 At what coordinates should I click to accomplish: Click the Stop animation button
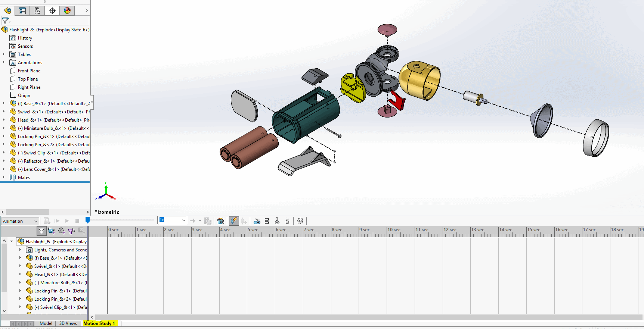tap(77, 221)
